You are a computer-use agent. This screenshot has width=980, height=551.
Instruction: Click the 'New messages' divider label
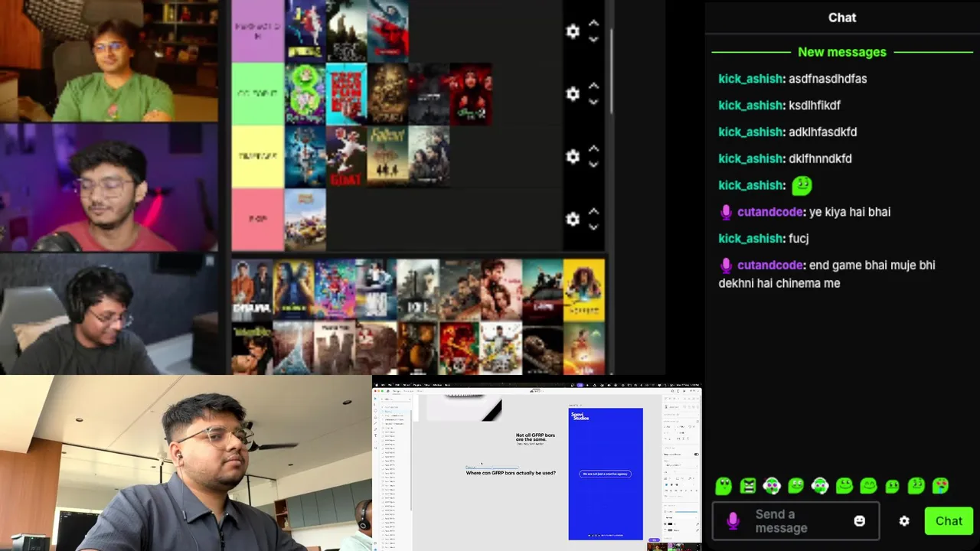[842, 52]
